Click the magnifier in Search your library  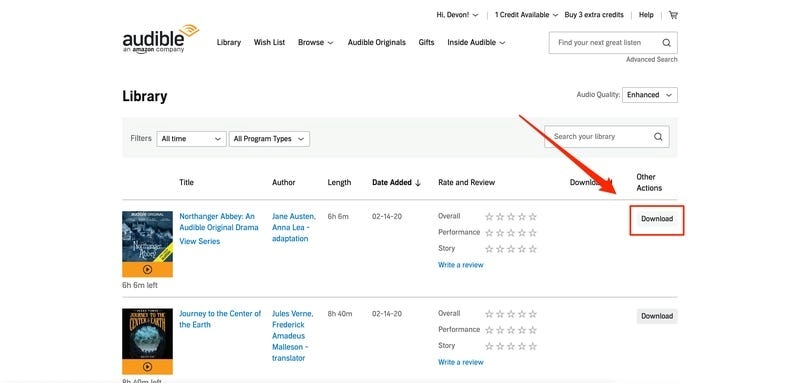658,137
